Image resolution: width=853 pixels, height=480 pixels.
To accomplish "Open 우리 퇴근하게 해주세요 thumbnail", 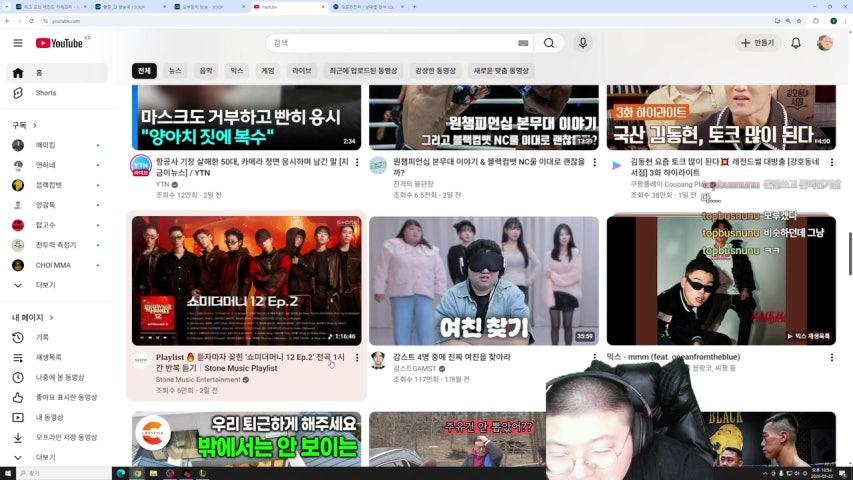I will click(246, 439).
